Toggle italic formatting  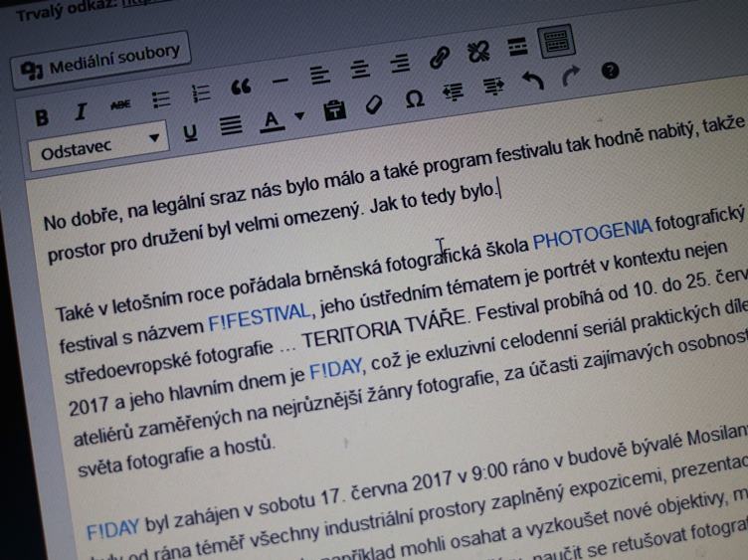tap(81, 111)
